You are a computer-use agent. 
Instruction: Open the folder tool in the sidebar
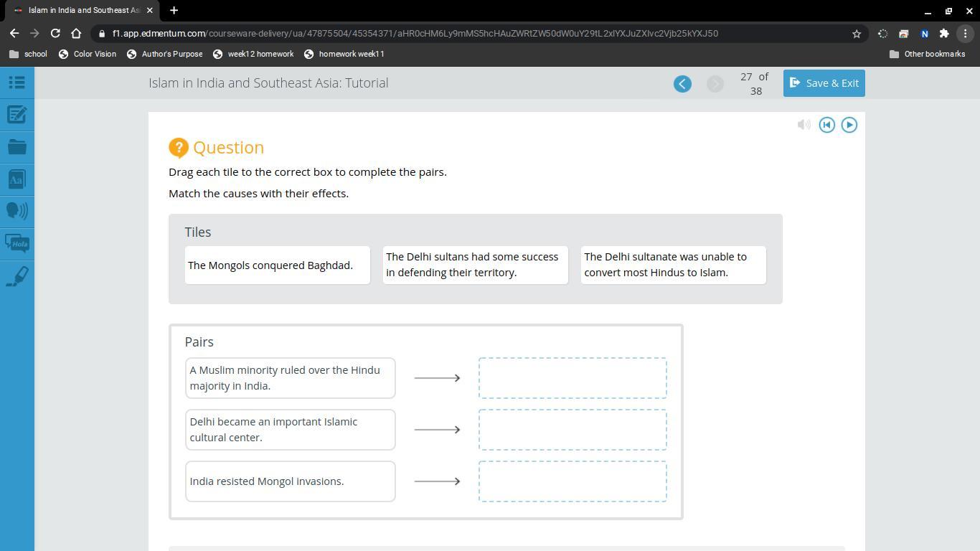tap(17, 147)
